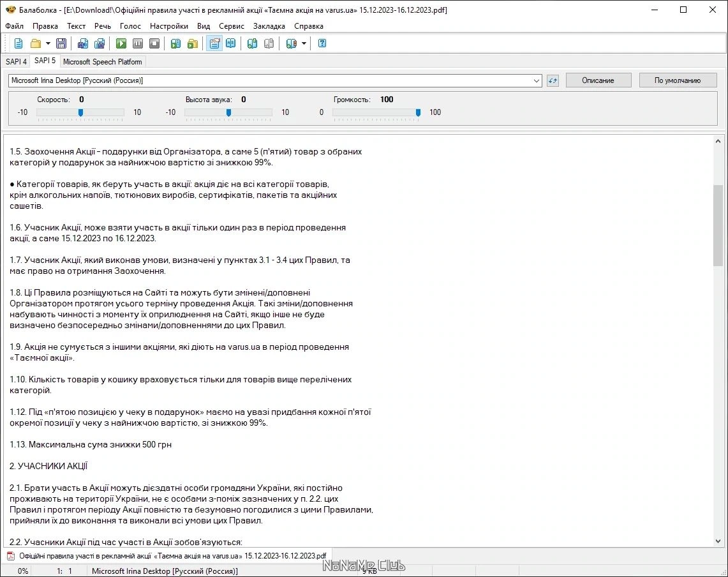Click the Save Audio File toolbar icon
This screenshot has width=728, height=577.
tap(83, 43)
